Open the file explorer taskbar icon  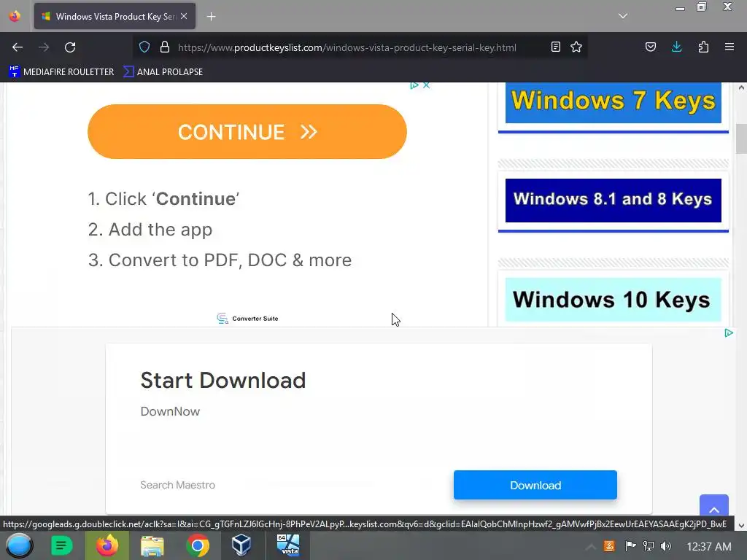coord(152,545)
